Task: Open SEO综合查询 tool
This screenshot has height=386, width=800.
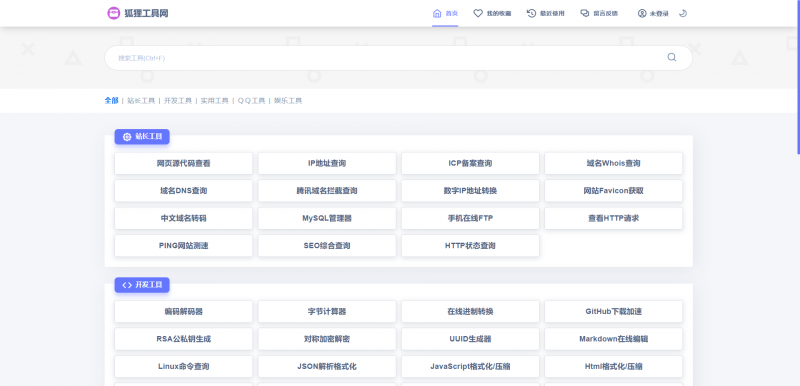Action: tap(327, 246)
